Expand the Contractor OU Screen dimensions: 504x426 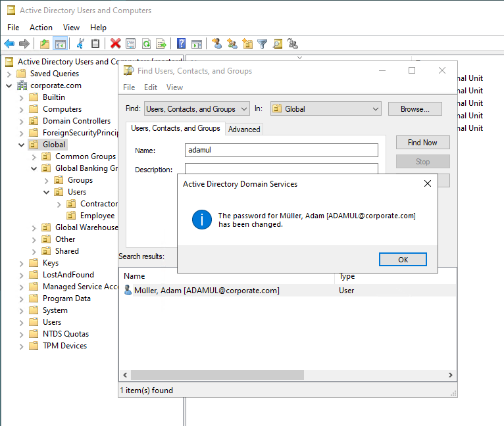[x=59, y=204]
